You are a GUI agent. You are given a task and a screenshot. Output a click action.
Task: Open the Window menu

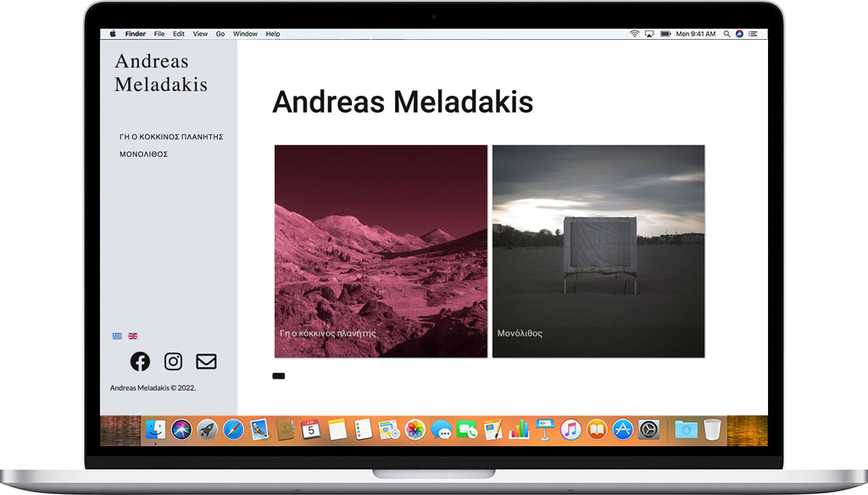[x=245, y=34]
